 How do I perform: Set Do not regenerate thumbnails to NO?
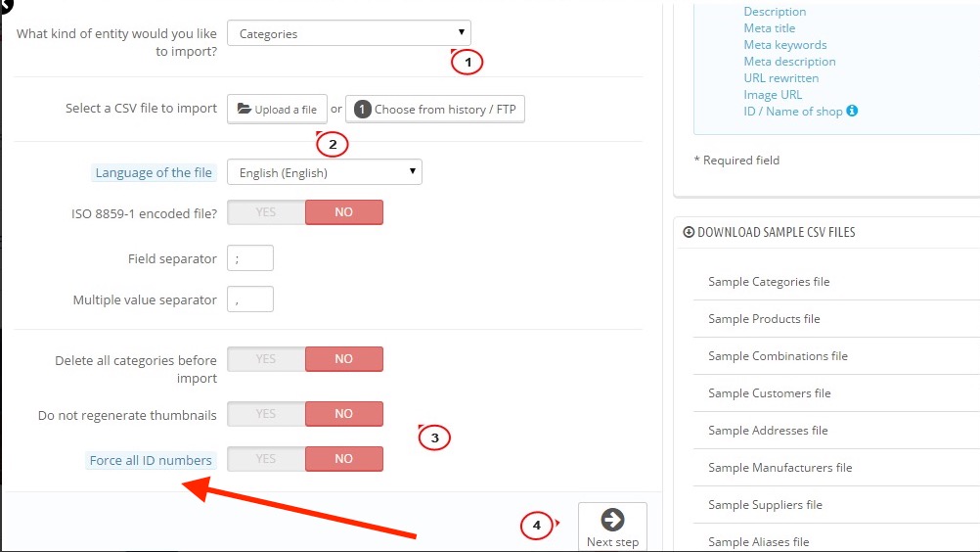click(x=343, y=414)
